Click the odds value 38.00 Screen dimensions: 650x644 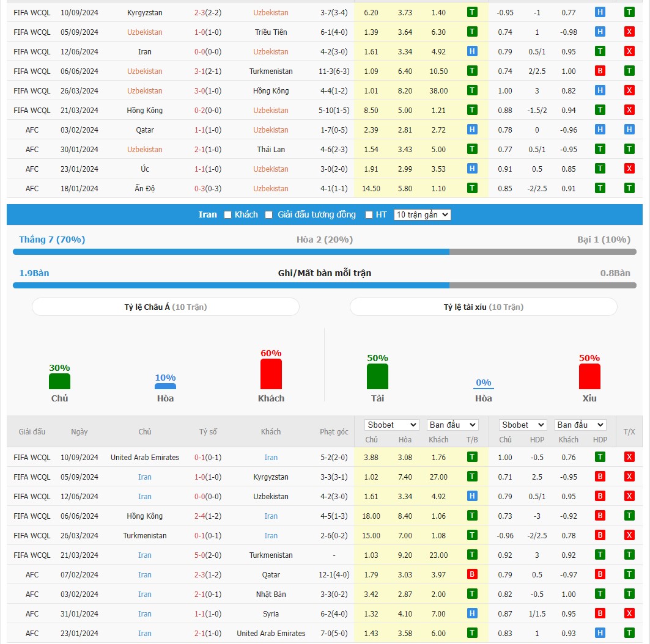[438, 90]
